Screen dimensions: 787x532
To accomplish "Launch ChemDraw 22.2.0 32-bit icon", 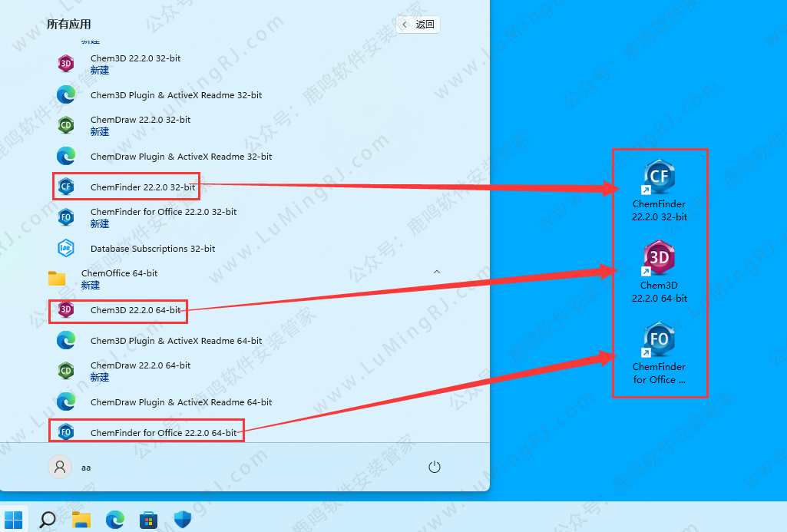I will [66, 125].
